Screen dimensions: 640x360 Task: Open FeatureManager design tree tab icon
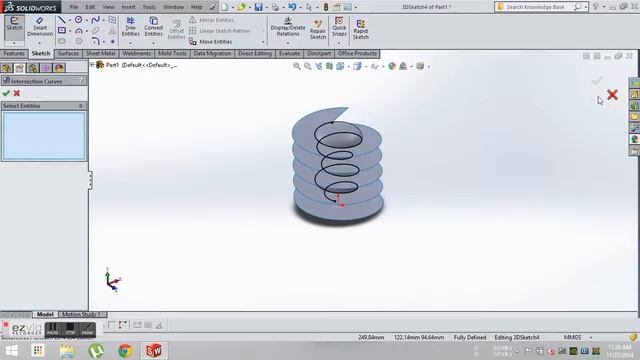tap(7, 68)
